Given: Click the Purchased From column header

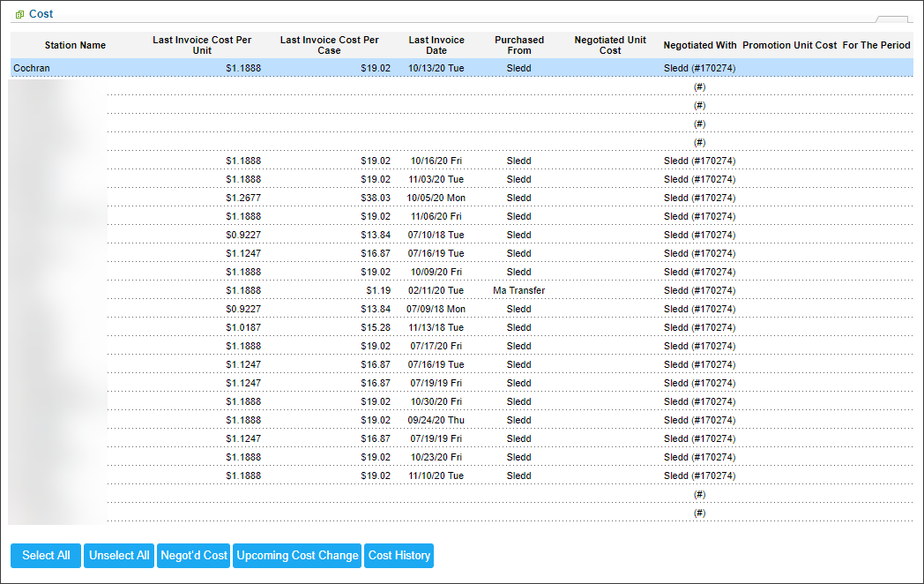Looking at the screenshot, I should pos(519,45).
